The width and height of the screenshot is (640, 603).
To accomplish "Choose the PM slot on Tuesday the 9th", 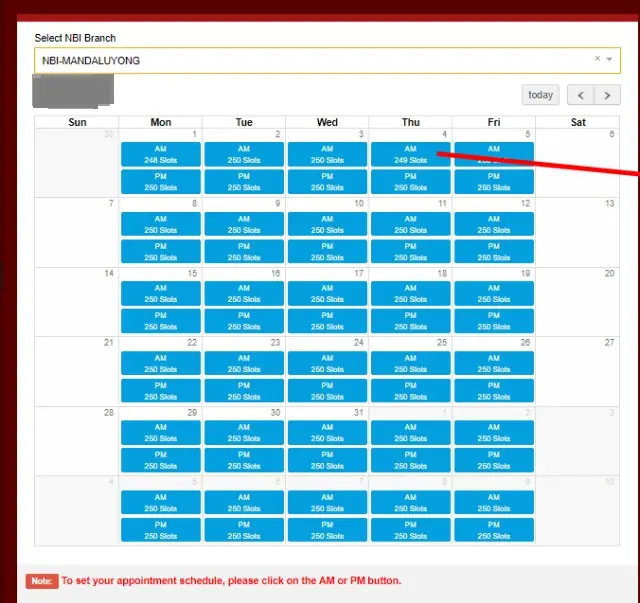I will (244, 251).
